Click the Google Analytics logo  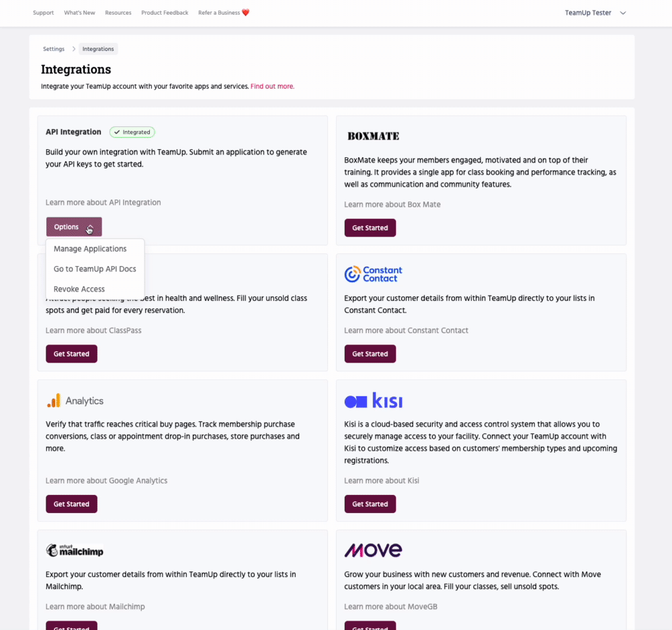coord(75,401)
